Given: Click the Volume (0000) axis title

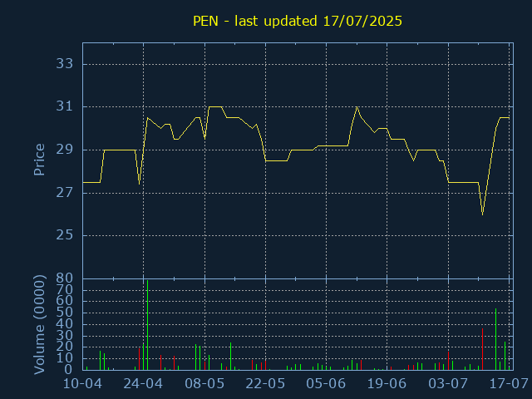Looking at the screenshot, I should pos(39,325).
